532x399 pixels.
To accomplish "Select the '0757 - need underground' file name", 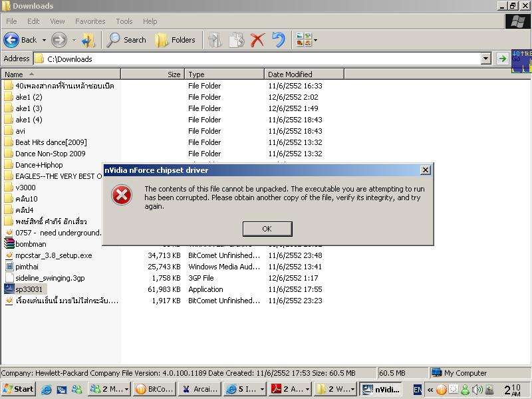I will 59,233.
